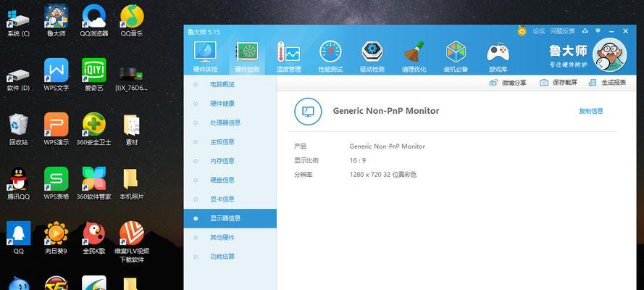Select 内存信息 in the sidebar
644x290 pixels.
230,161
